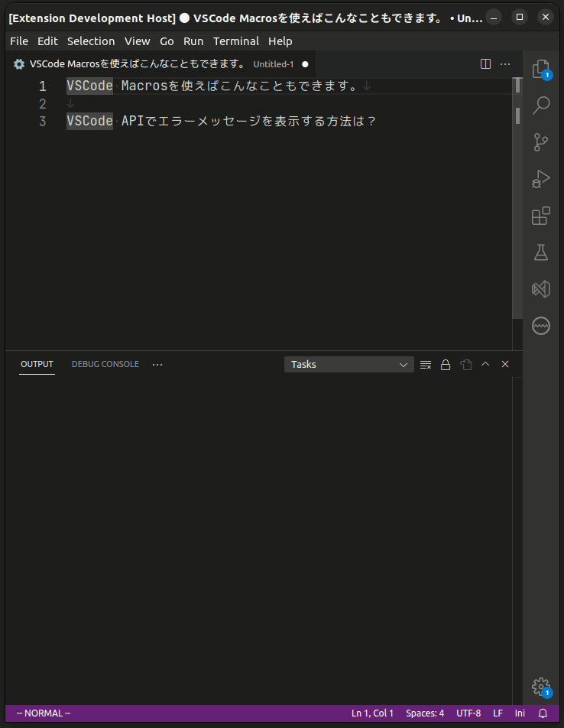Open the File menu

[x=19, y=41]
